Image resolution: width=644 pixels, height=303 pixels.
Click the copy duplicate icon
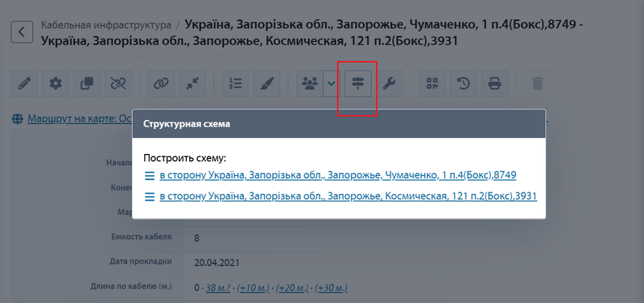point(87,84)
